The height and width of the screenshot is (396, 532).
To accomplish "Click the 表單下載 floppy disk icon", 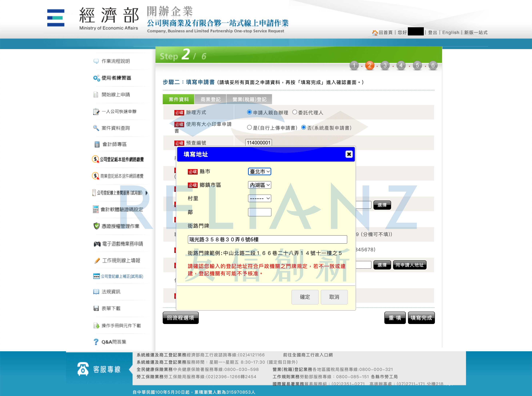I will tap(96, 309).
